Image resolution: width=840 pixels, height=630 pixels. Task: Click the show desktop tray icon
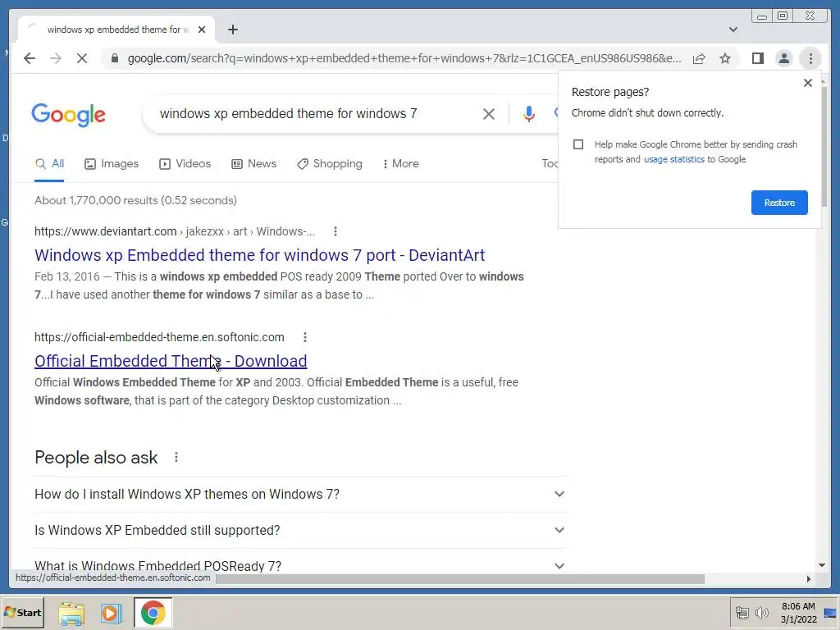tap(830, 613)
